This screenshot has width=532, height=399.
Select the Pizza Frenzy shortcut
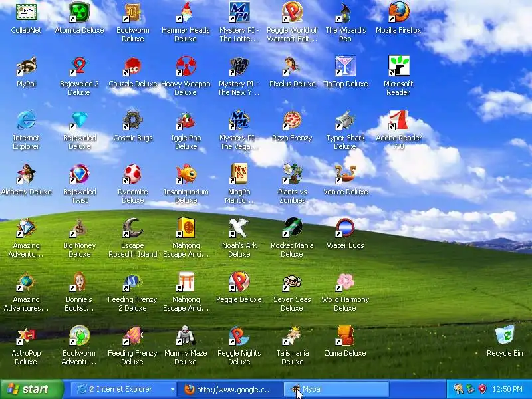coord(292,120)
